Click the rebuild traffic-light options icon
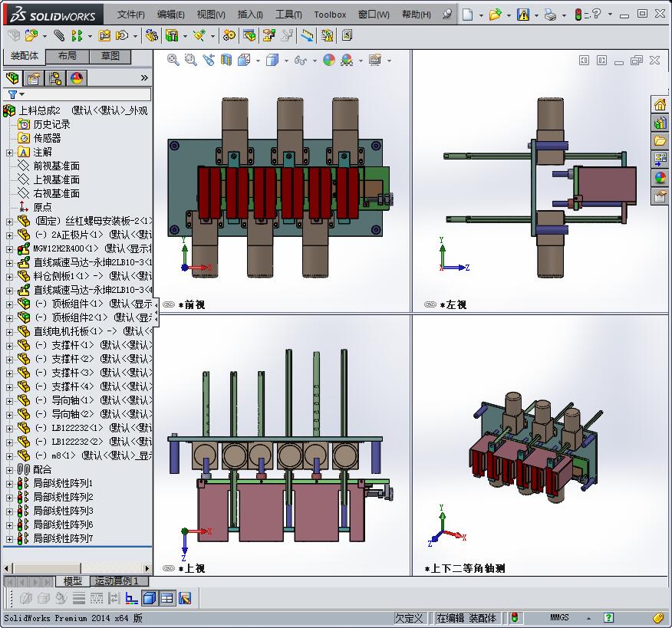672x628 pixels. click(578, 15)
